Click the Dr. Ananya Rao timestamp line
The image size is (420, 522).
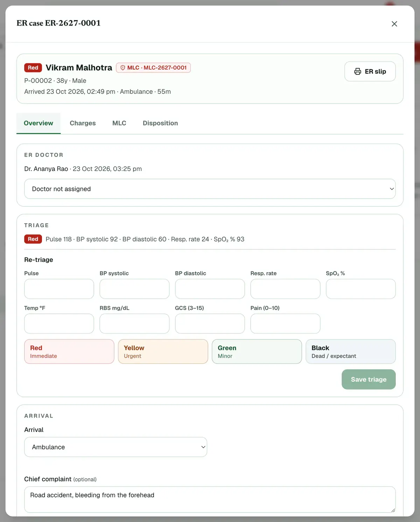pos(83,169)
